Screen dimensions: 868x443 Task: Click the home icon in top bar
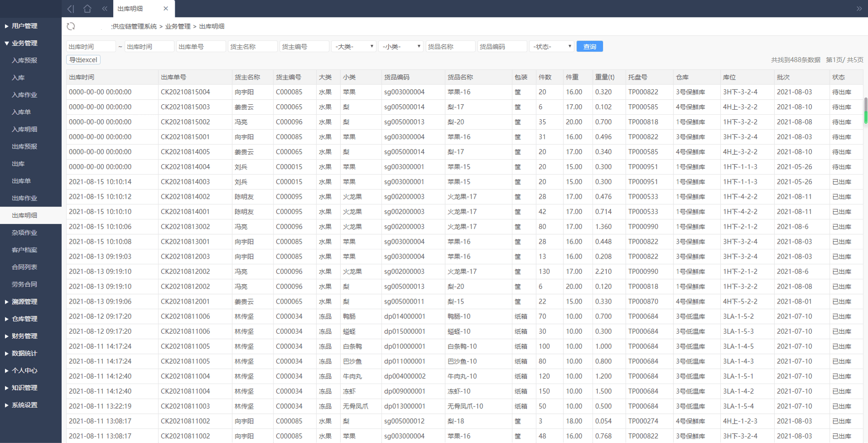(x=87, y=9)
